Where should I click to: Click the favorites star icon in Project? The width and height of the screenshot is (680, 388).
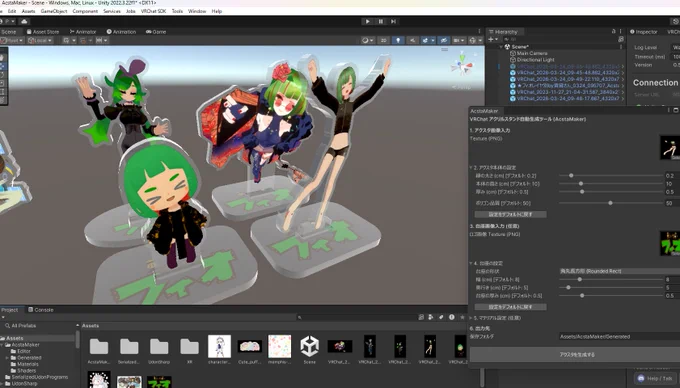[462, 317]
